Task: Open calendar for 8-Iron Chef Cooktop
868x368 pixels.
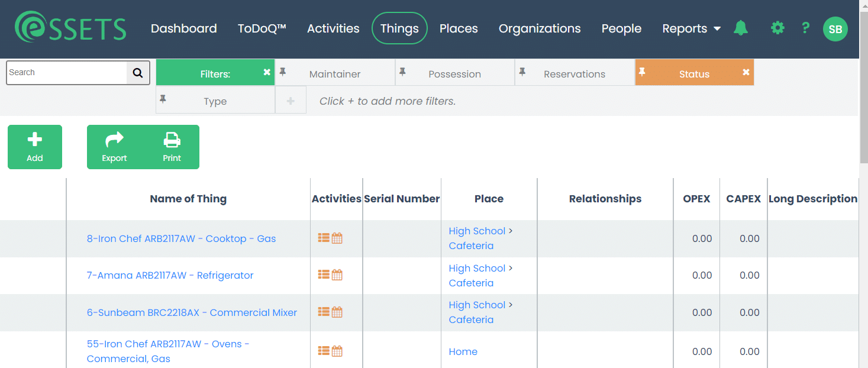Action: (337, 238)
